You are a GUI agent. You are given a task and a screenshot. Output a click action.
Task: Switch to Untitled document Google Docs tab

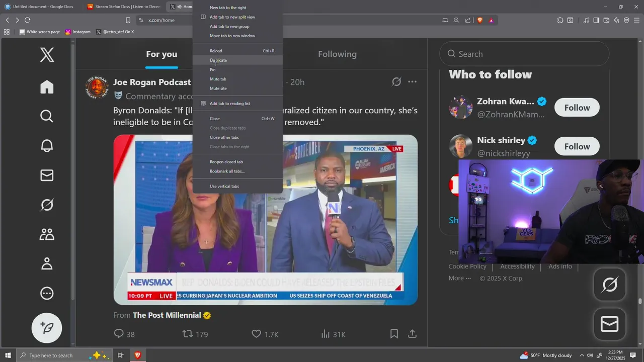click(x=42, y=7)
